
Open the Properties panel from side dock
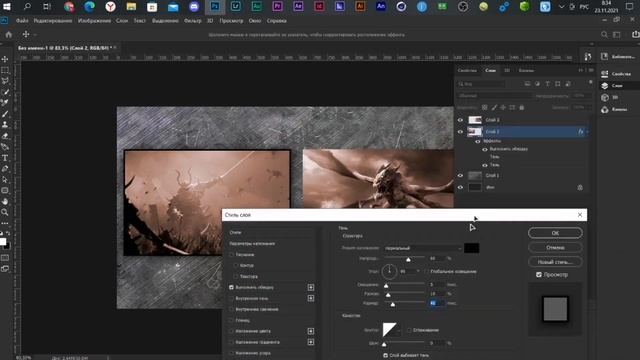point(617,74)
